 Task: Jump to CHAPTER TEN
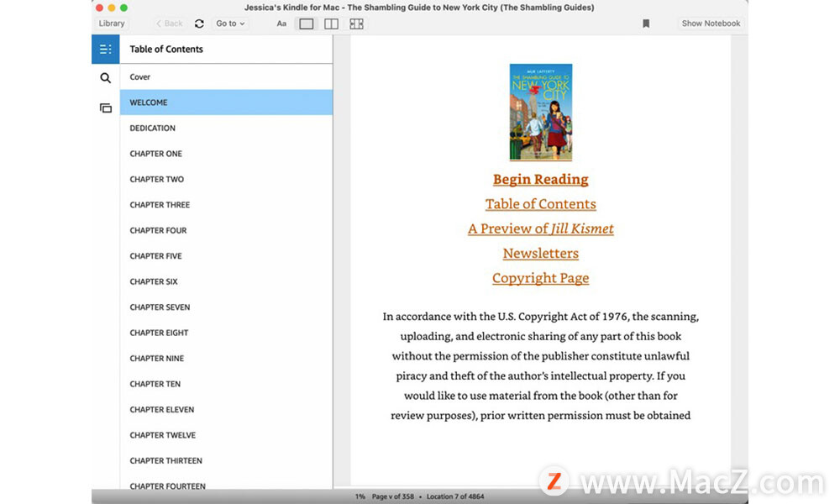coord(226,384)
